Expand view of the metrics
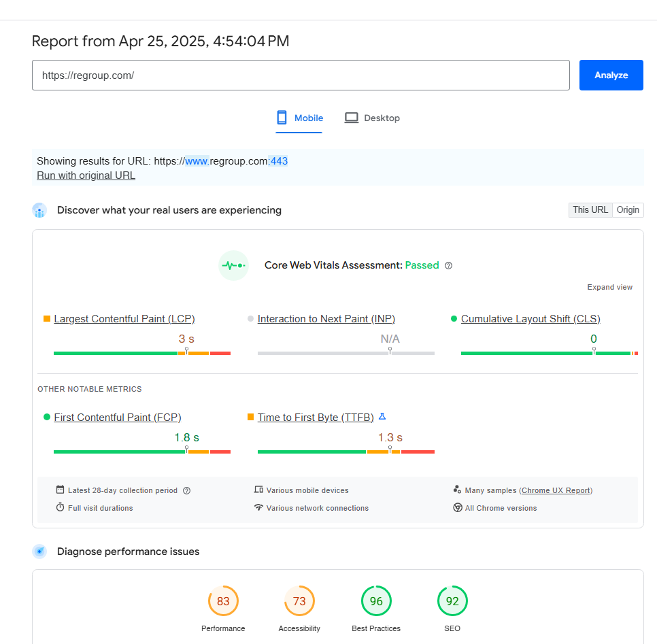The width and height of the screenshot is (657, 644). [x=609, y=287]
